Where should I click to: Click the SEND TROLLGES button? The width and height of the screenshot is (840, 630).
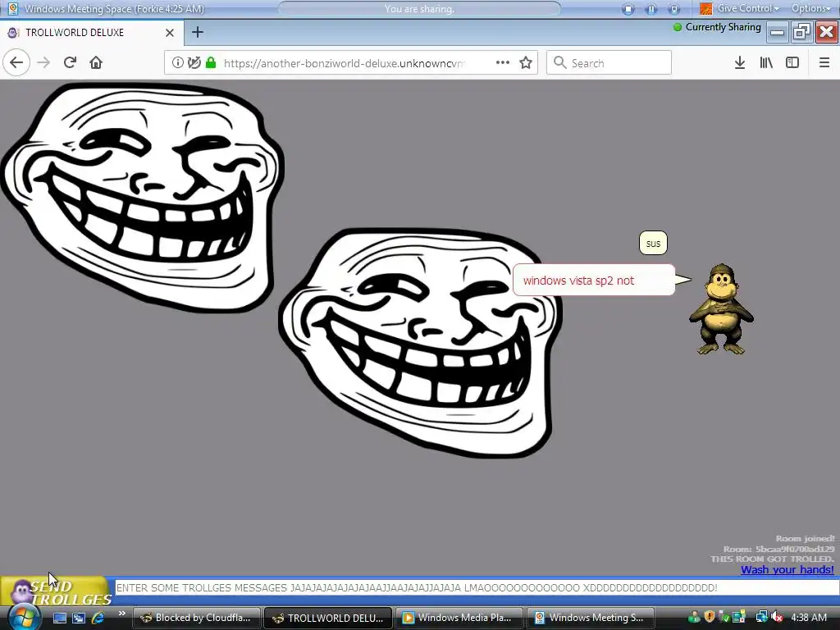(x=55, y=592)
